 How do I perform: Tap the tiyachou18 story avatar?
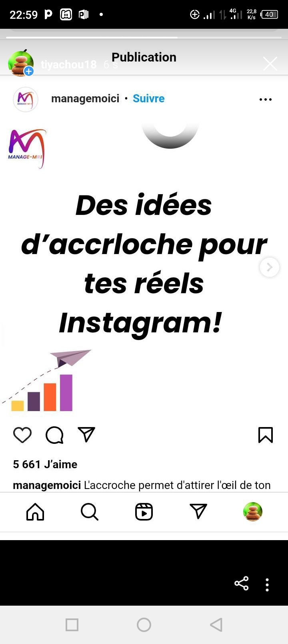tap(21, 63)
